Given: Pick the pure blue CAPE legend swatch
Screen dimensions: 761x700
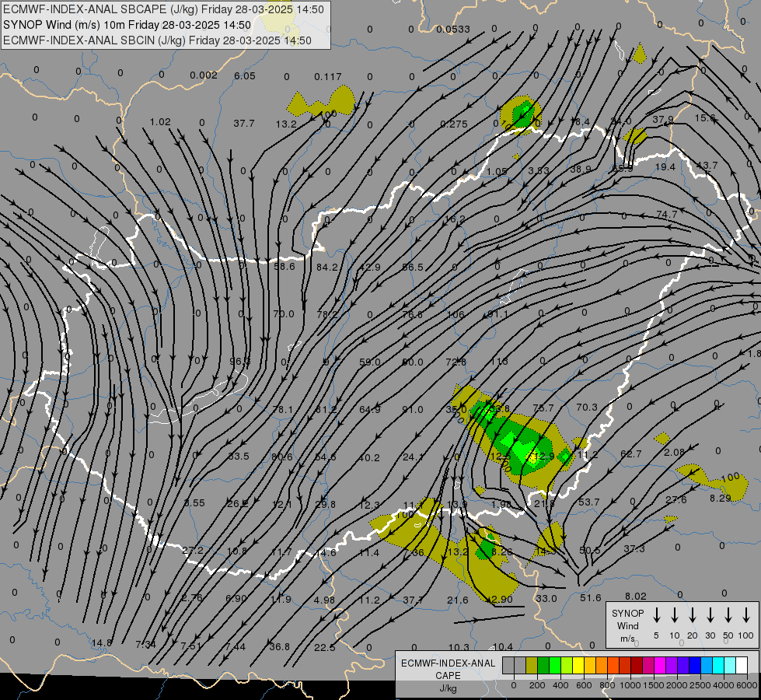Looking at the screenshot, I should tap(694, 666).
